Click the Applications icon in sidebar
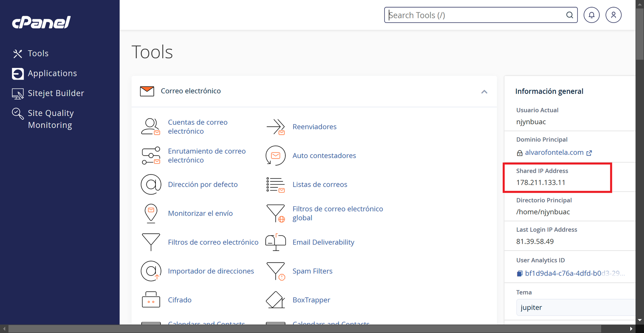The height and width of the screenshot is (333, 644). [18, 74]
